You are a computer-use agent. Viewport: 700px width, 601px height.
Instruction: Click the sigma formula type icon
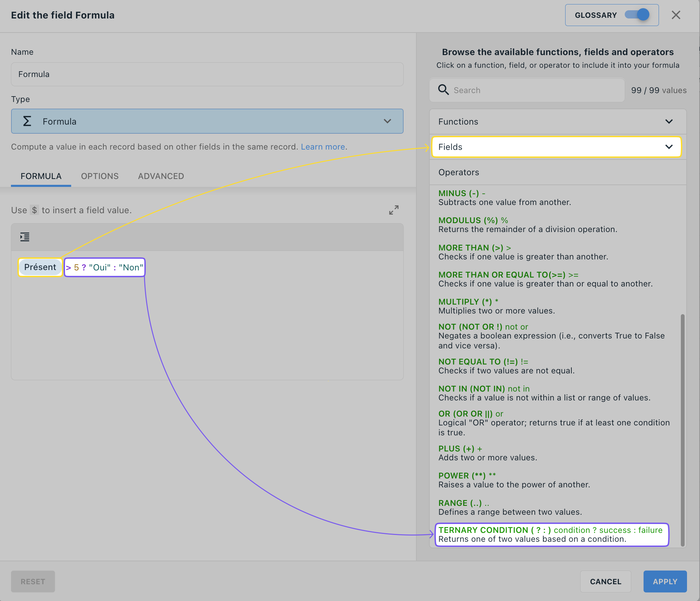[x=27, y=121]
